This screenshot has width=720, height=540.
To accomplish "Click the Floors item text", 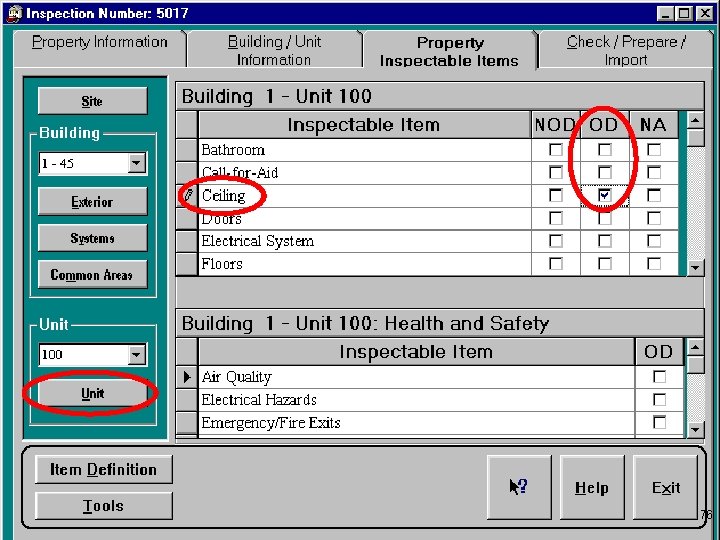I will click(x=222, y=264).
